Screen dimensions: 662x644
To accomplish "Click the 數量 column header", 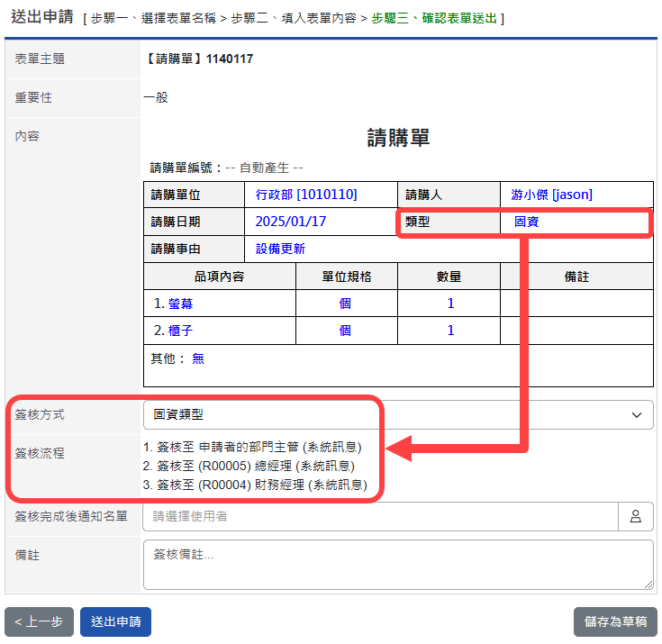I will tap(449, 277).
